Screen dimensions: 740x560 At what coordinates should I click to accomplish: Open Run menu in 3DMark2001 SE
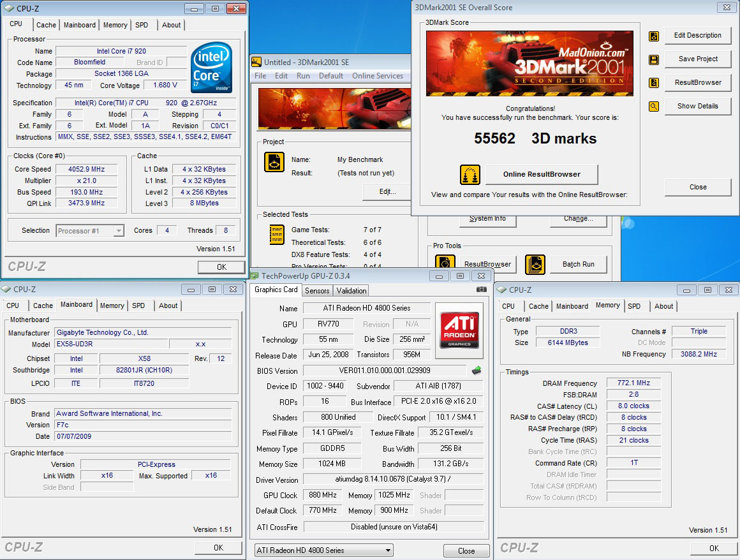point(303,76)
